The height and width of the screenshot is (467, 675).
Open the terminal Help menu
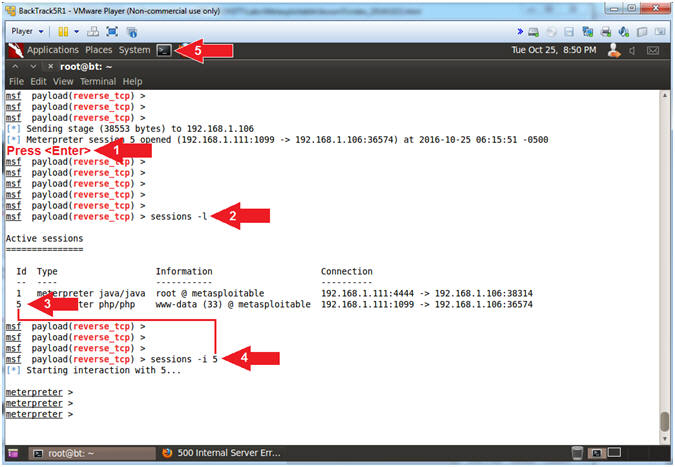click(x=133, y=81)
